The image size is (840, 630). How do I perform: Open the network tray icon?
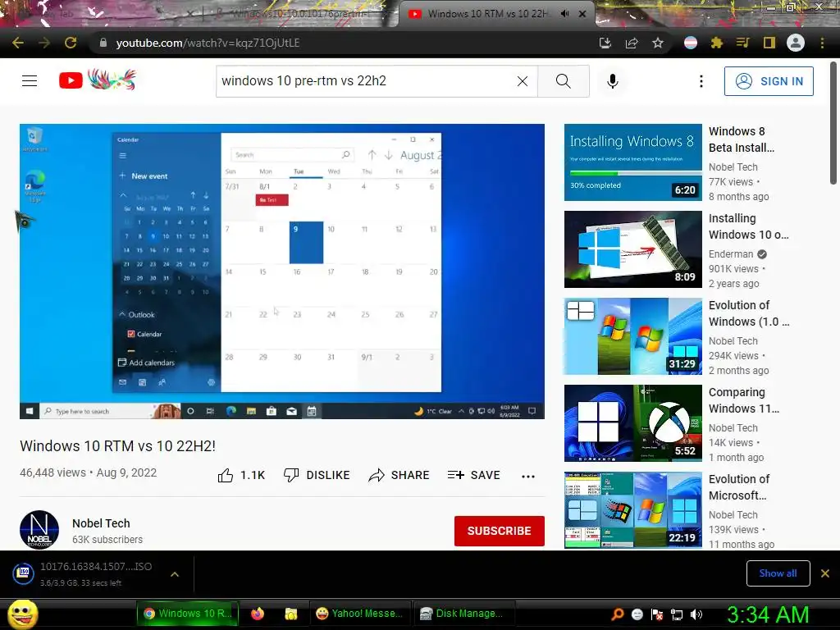point(677,614)
